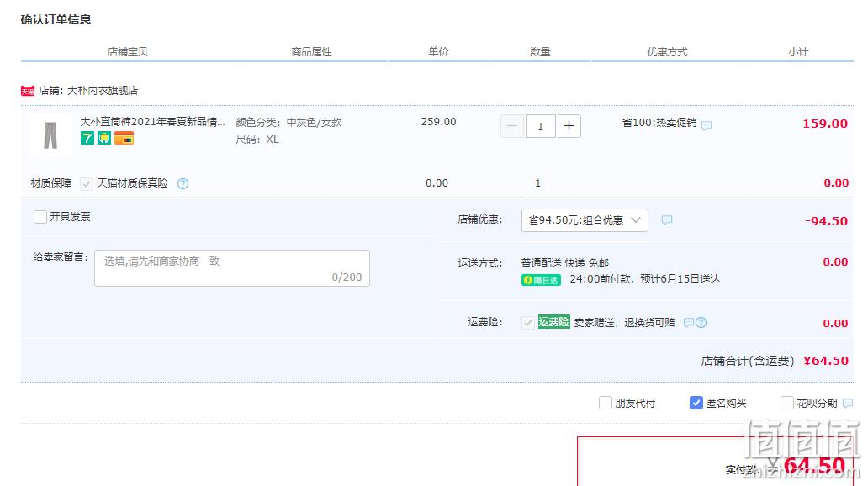Click comment icon next to 店铺优惠 dropdown
This screenshot has width=868, height=486.
[x=667, y=220]
